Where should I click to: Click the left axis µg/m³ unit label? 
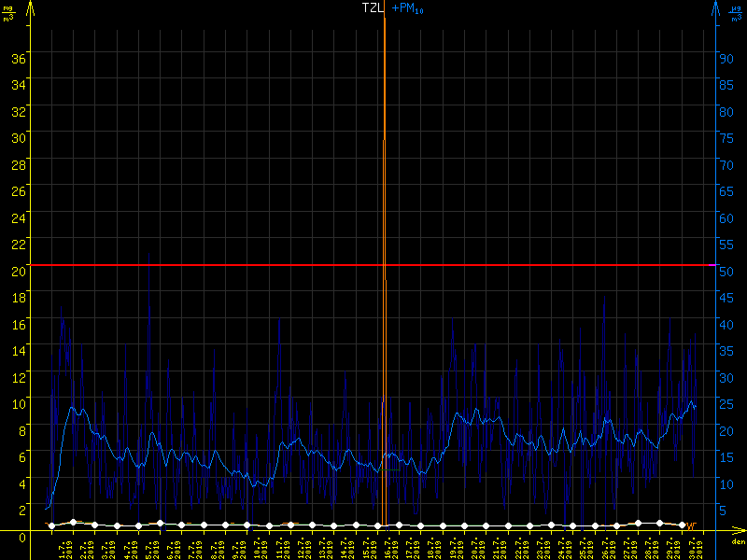tap(9, 13)
